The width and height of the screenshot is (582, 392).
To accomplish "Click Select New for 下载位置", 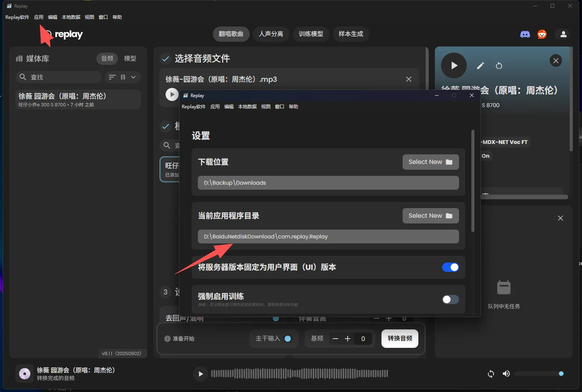I will 430,162.
